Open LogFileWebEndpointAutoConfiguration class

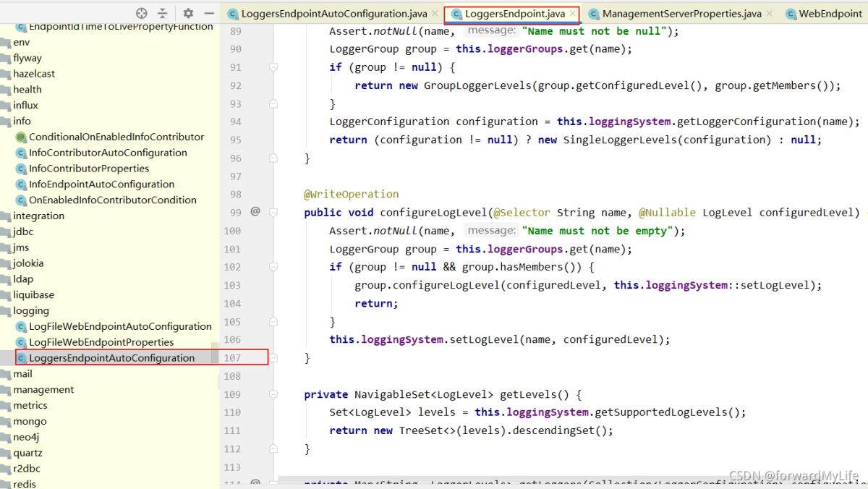(x=120, y=326)
